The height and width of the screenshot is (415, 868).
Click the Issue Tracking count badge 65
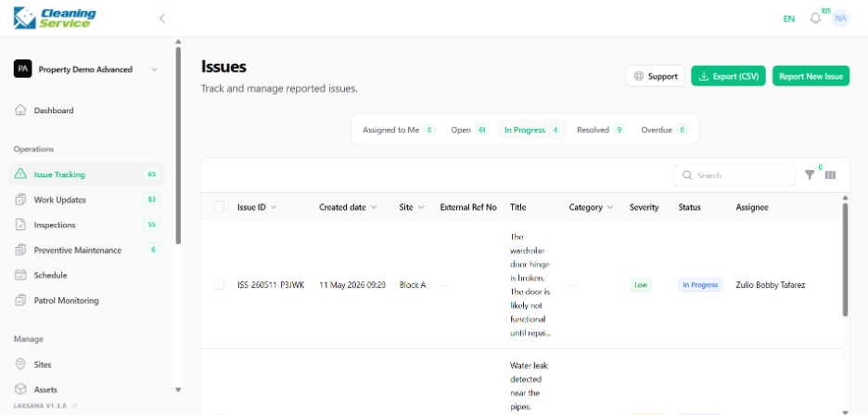tap(152, 174)
